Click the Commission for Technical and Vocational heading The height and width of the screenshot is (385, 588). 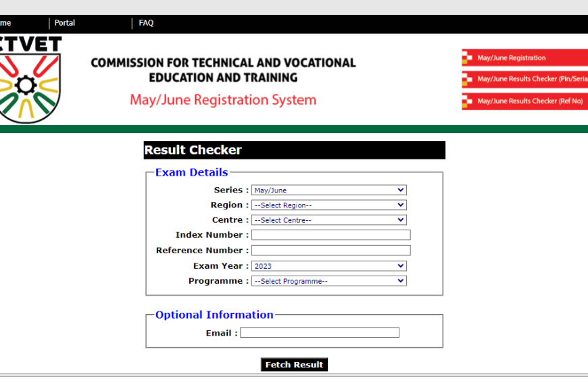point(223,70)
